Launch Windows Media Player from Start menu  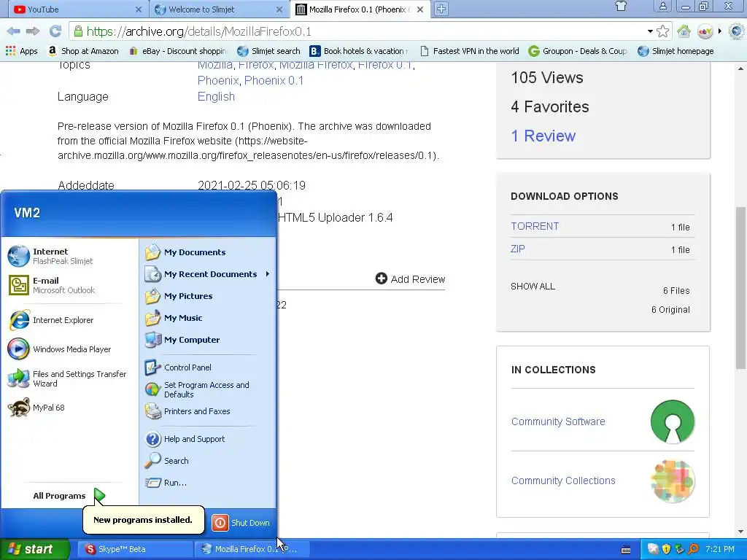tap(69, 349)
